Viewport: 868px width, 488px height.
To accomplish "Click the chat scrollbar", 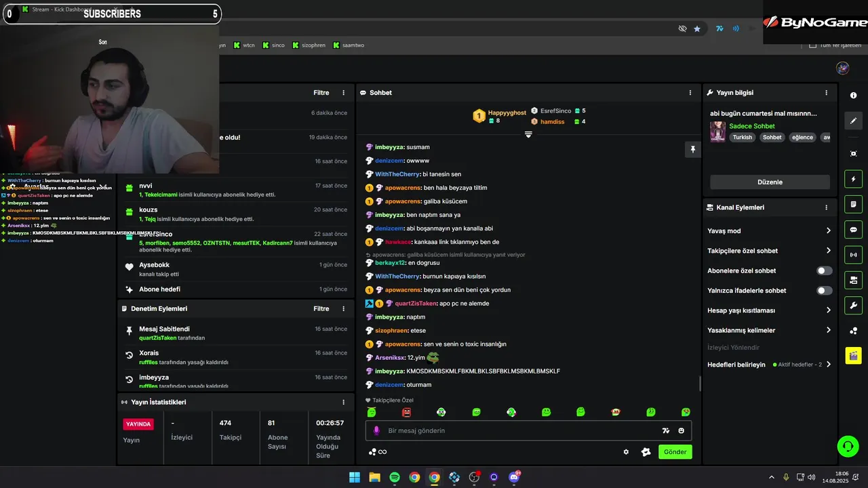I will pos(700,384).
